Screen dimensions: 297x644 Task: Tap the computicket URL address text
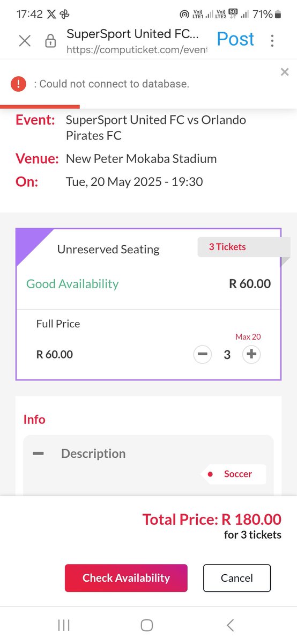[136, 49]
